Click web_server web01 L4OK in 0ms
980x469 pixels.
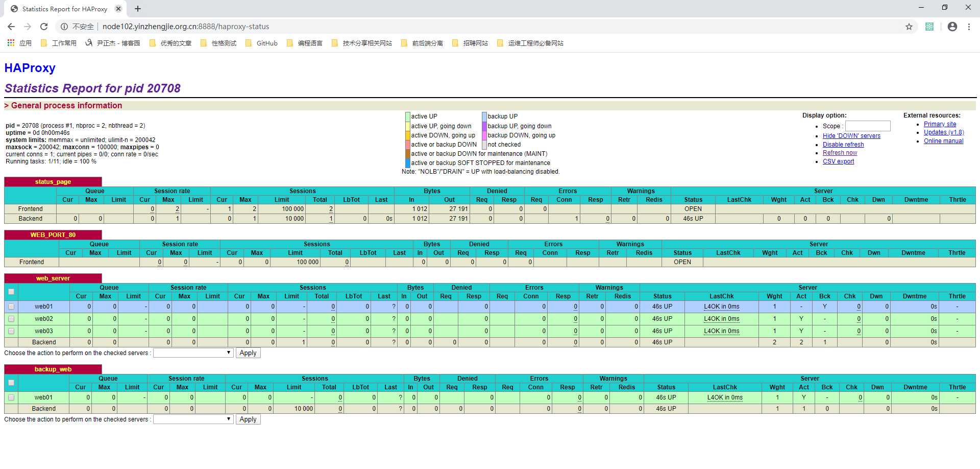click(721, 307)
